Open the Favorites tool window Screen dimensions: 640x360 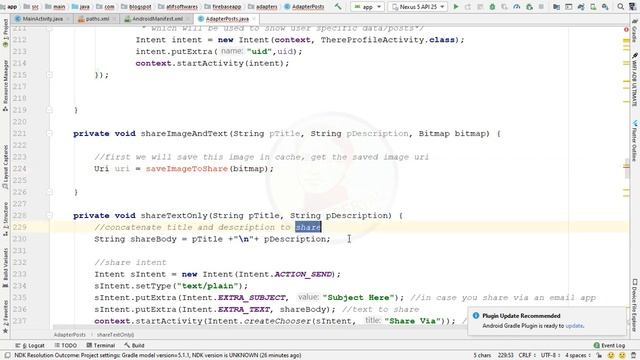coord(5,317)
